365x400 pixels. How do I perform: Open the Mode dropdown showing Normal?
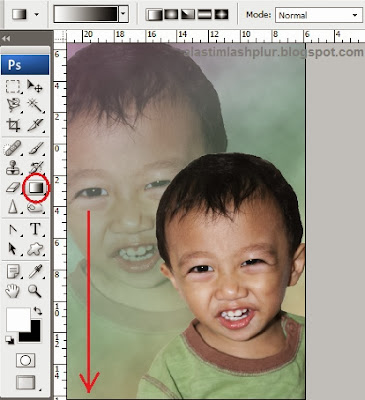[319, 15]
